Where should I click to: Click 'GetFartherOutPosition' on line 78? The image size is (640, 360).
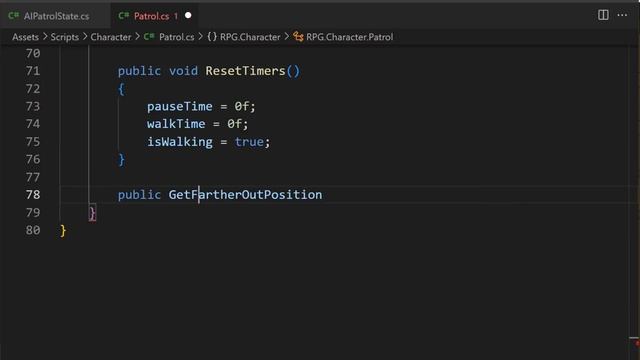(x=245, y=195)
